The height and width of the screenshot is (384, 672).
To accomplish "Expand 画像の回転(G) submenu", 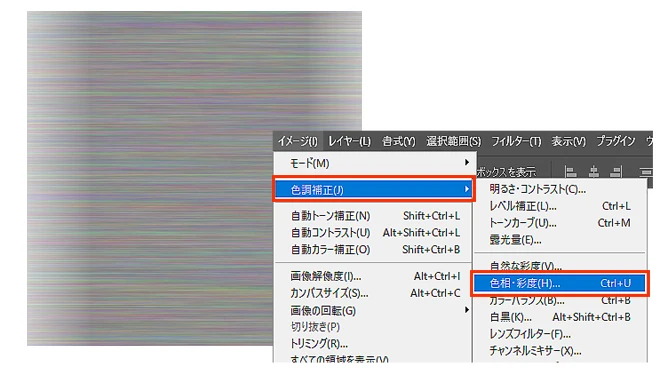I will pyautogui.click(x=374, y=310).
